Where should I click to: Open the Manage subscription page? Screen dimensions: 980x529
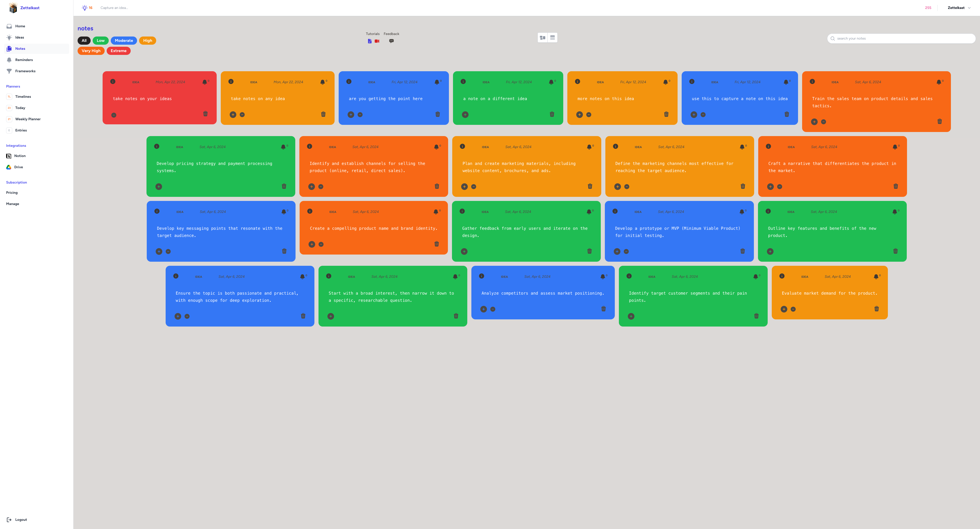pyautogui.click(x=13, y=204)
